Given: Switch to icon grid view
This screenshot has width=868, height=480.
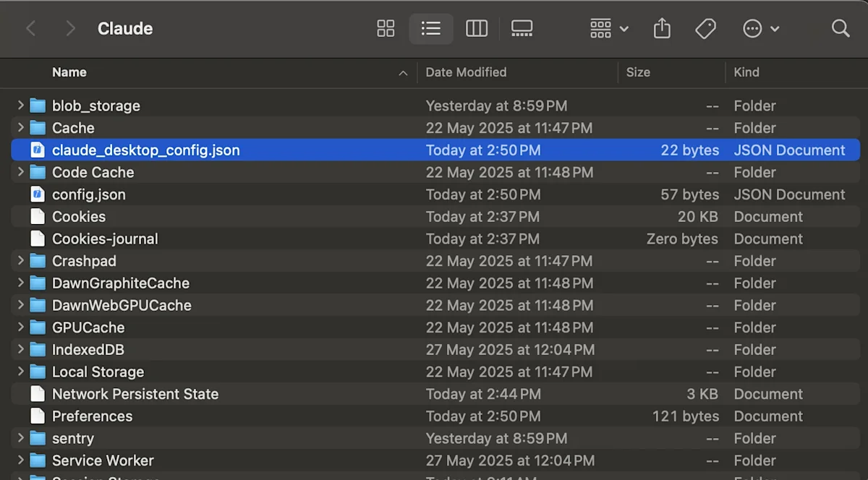Looking at the screenshot, I should 386,28.
